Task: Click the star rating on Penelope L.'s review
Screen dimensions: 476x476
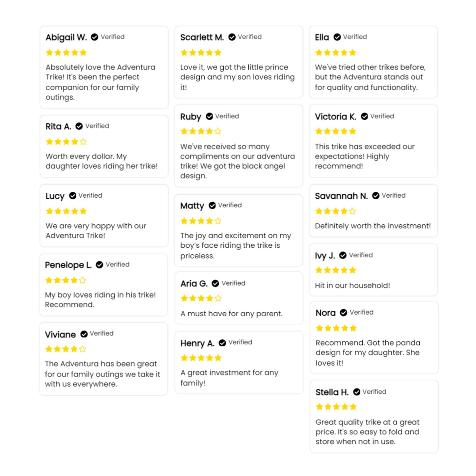Action: coord(66,280)
